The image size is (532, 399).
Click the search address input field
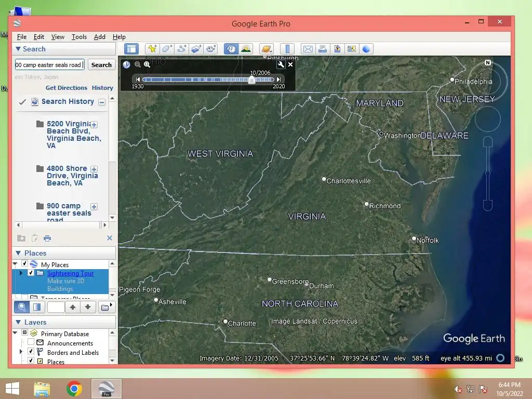click(x=49, y=65)
